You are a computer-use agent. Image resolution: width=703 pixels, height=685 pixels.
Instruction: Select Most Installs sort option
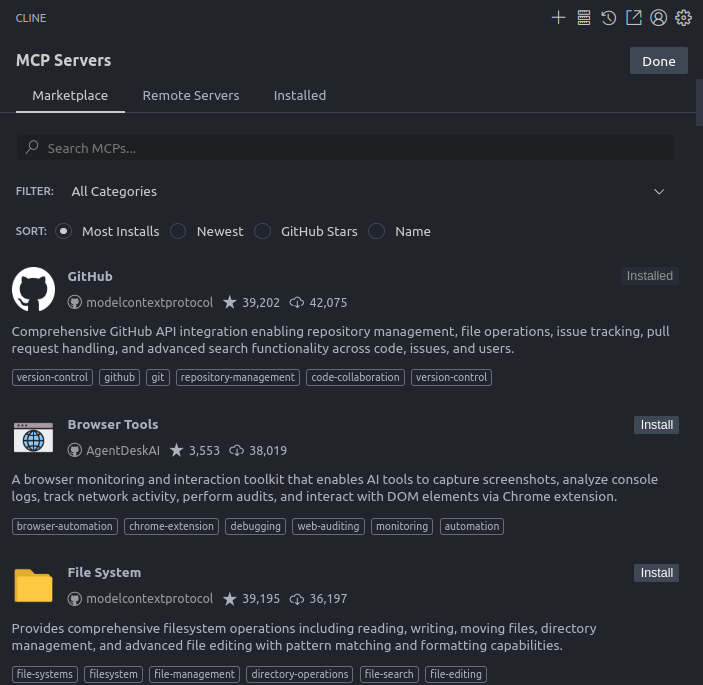(x=63, y=231)
